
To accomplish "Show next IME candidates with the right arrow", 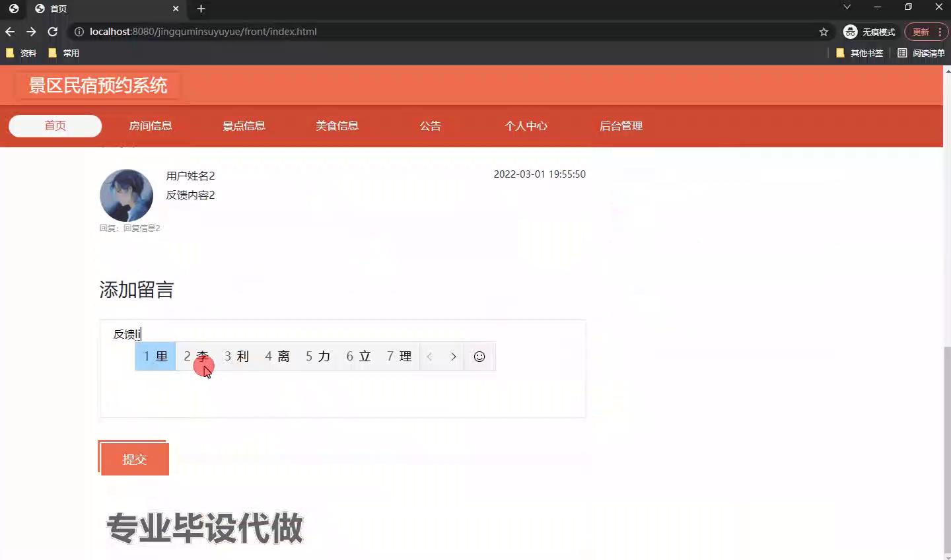I will pos(454,357).
